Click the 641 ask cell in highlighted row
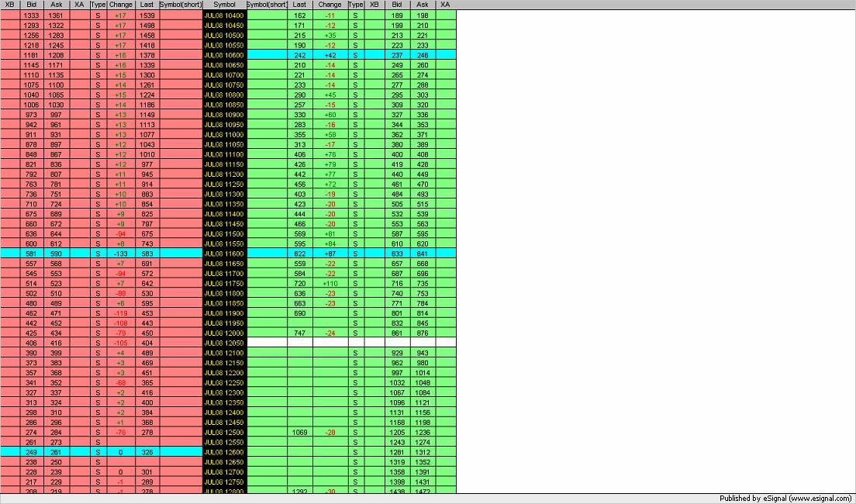 423,254
